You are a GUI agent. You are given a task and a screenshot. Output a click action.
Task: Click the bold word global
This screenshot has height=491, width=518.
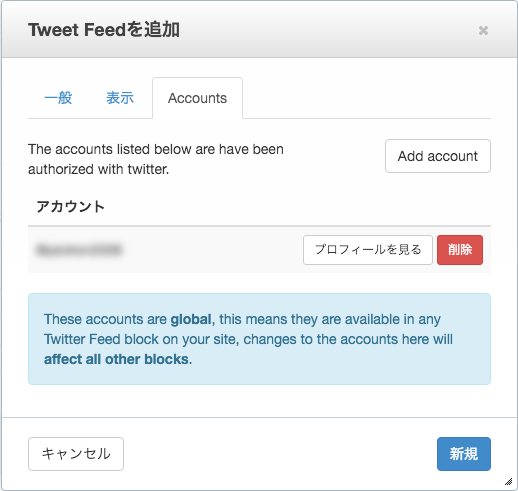point(191,319)
